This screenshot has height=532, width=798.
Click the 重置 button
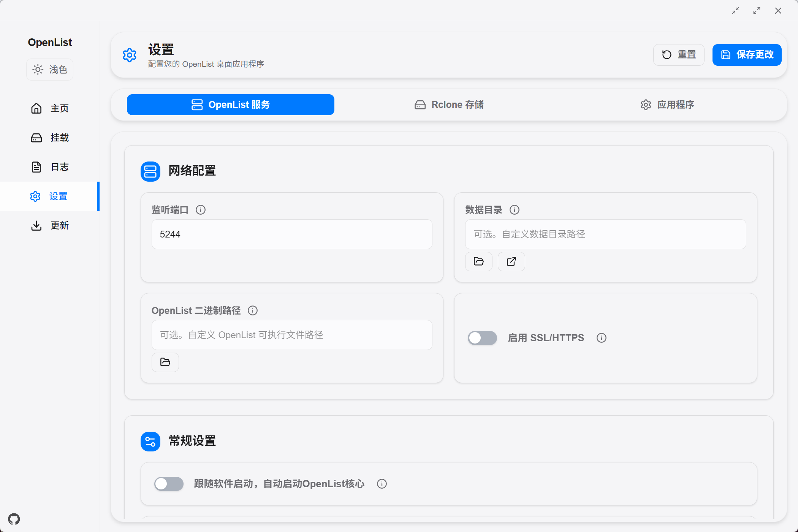coord(679,55)
